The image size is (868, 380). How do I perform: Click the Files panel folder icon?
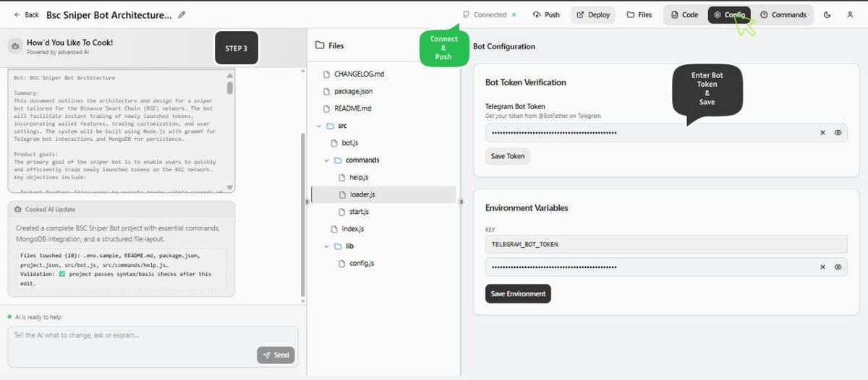pyautogui.click(x=320, y=46)
